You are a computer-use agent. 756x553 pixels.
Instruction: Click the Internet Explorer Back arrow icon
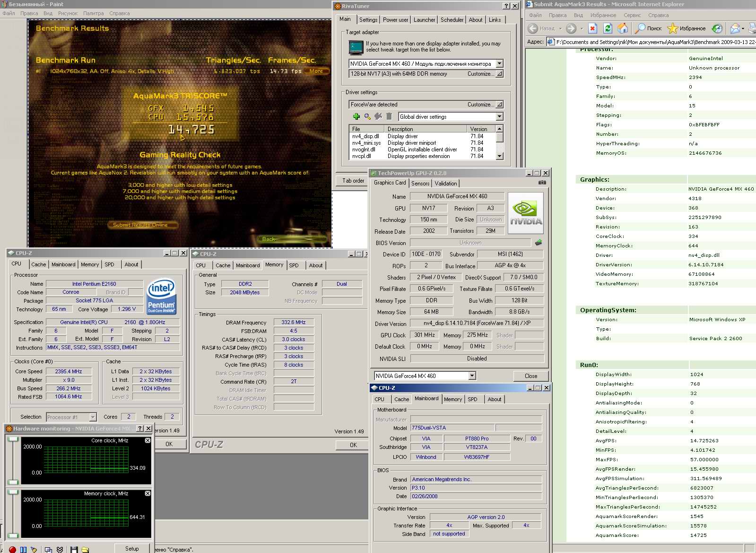(533, 28)
